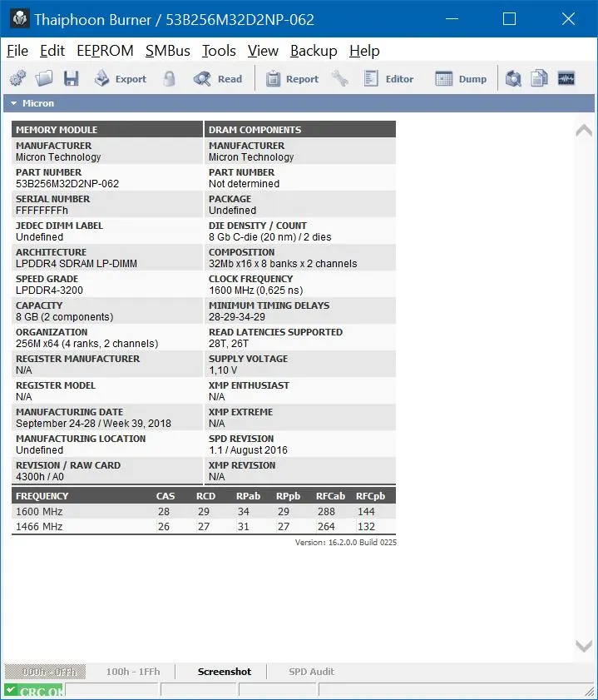
Task: Open the View menu
Action: 263,51
